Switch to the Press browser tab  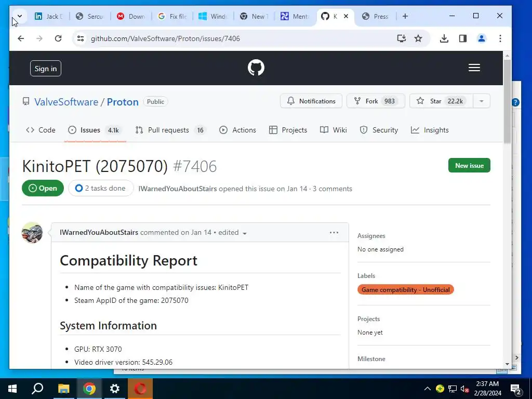point(376,16)
